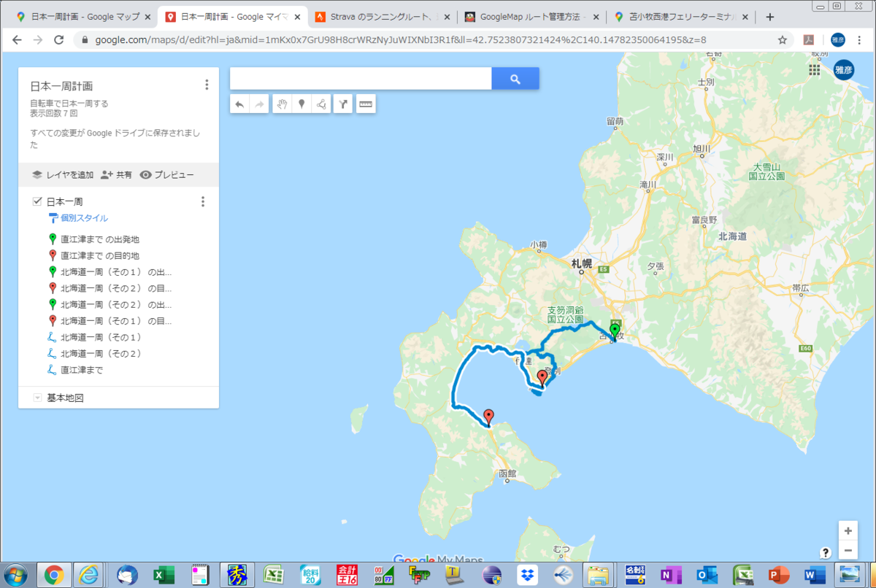The height and width of the screenshot is (588, 876).
Task: Click the blue map search button
Action: [x=515, y=79]
